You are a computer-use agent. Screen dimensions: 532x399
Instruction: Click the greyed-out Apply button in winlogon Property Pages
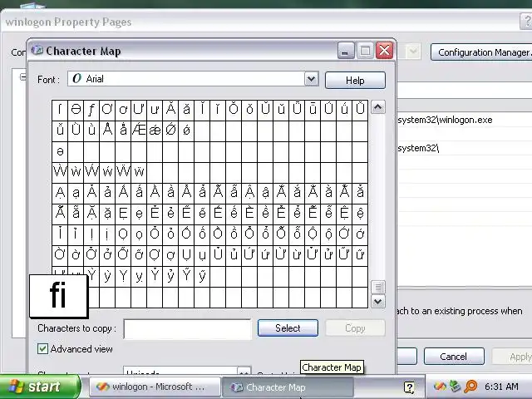click(x=512, y=357)
